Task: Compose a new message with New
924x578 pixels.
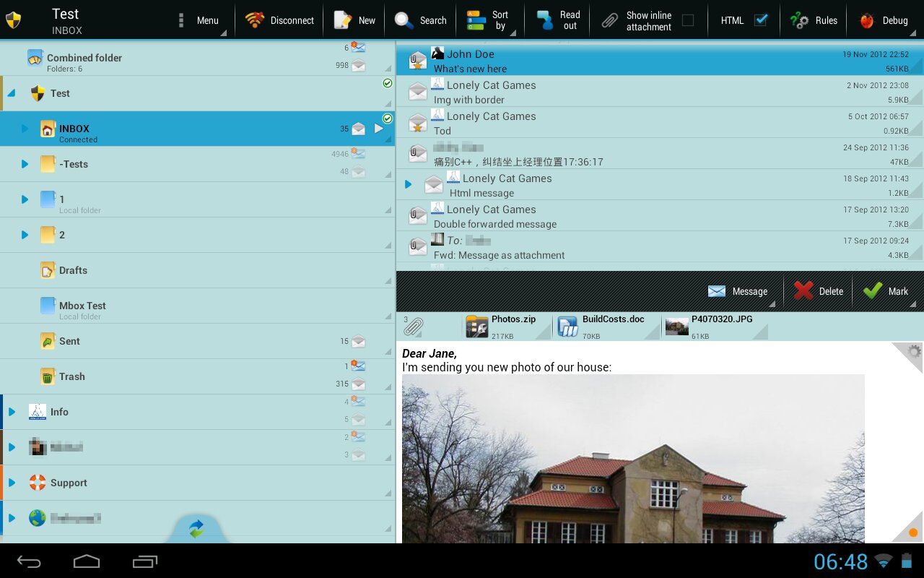Action: [x=342, y=20]
